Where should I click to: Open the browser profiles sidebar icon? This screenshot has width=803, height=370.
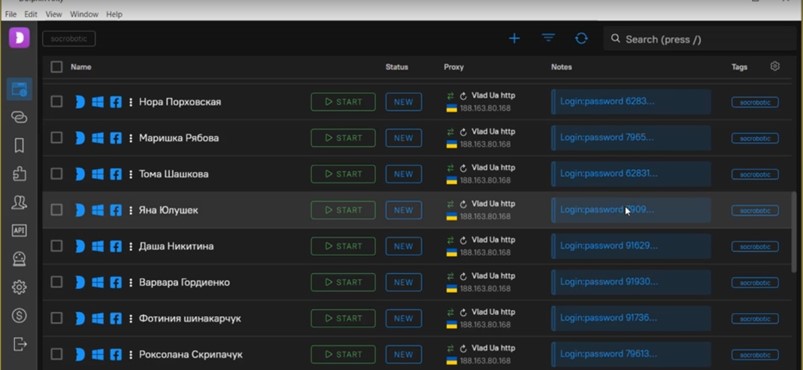pyautogui.click(x=19, y=89)
